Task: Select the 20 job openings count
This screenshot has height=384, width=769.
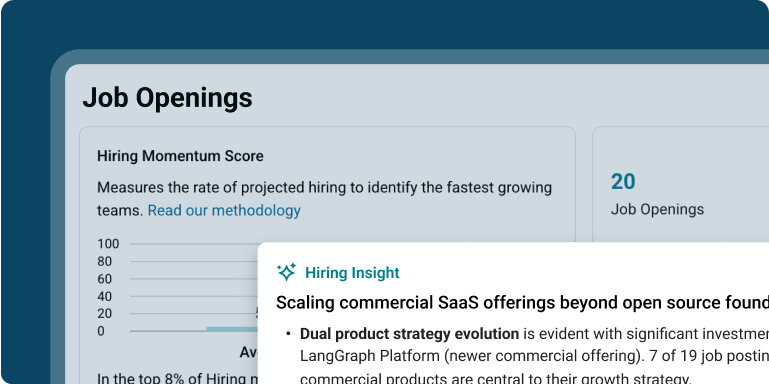Action: point(623,181)
